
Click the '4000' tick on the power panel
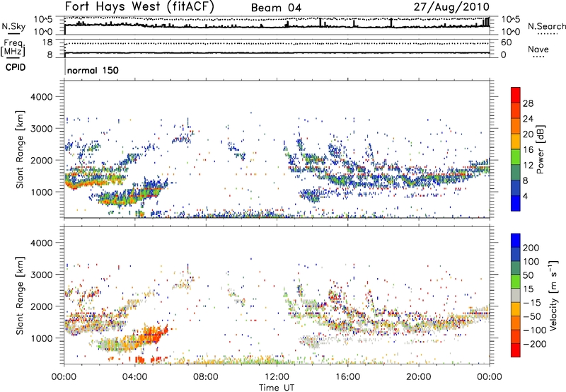42,97
